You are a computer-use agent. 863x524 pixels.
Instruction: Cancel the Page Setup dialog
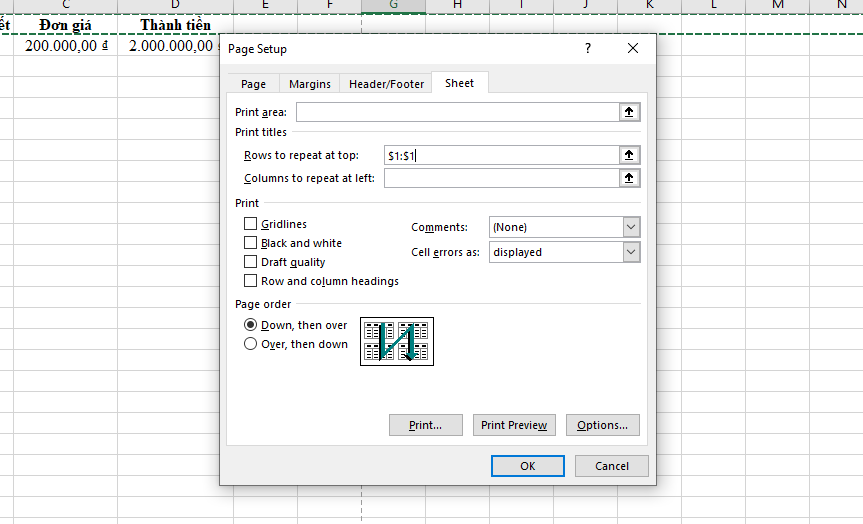pos(611,466)
